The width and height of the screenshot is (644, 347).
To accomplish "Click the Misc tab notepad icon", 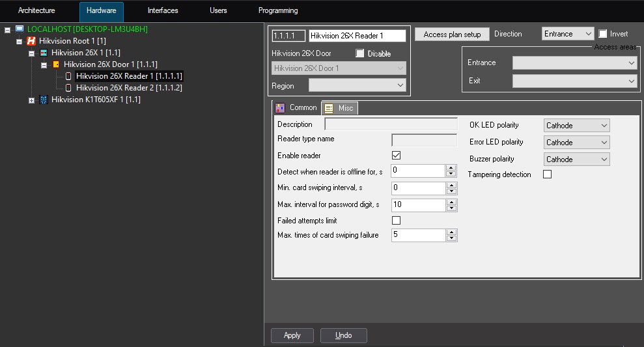I will click(329, 108).
